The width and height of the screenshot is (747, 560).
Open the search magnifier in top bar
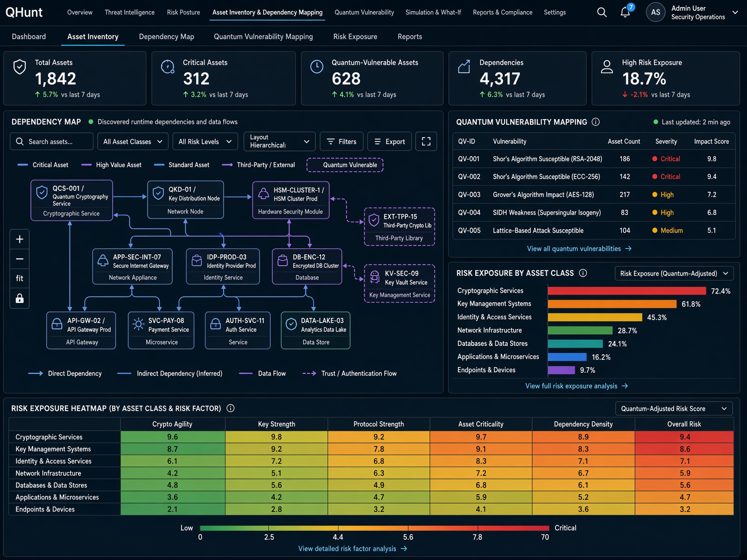coord(602,13)
